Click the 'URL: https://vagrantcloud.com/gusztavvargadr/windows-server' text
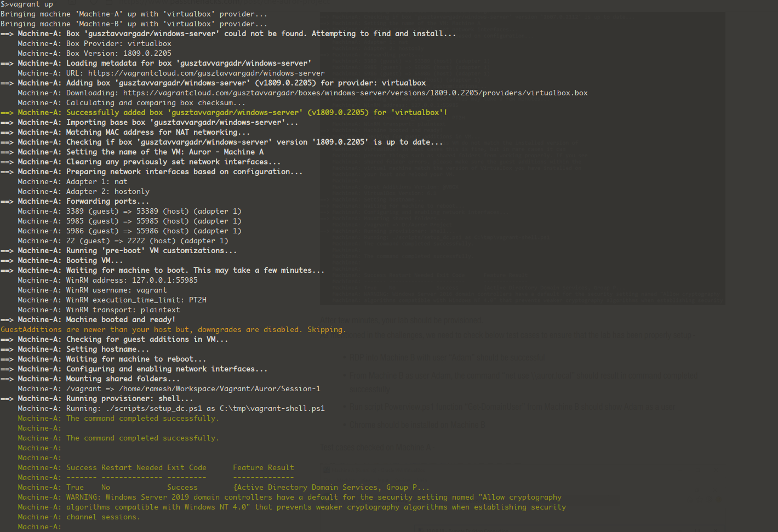The height and width of the screenshot is (532, 778). 195,73
